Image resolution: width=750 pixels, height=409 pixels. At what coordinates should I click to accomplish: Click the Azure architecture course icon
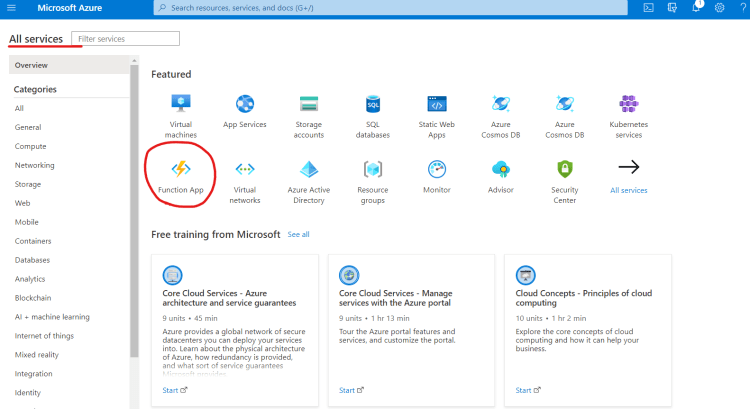[x=172, y=275]
